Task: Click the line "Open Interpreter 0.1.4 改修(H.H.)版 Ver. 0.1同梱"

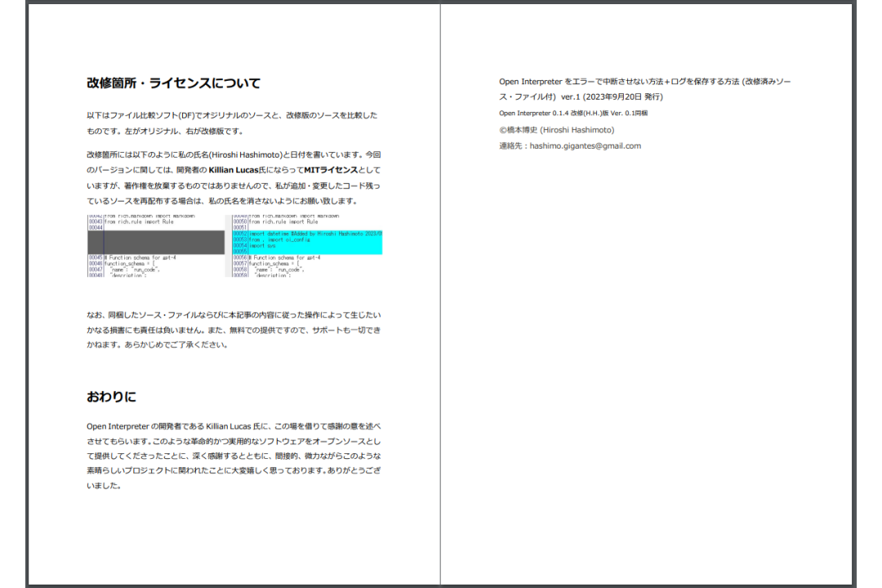Action: (573, 113)
